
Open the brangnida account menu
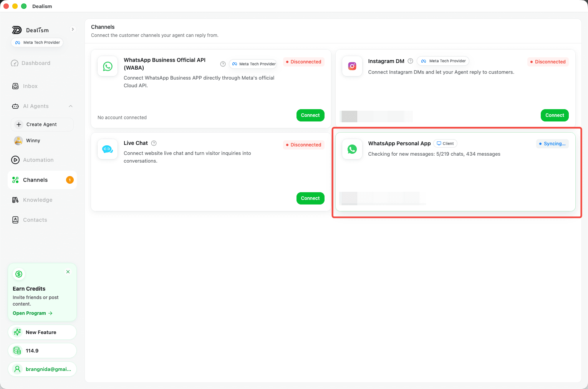[42, 369]
